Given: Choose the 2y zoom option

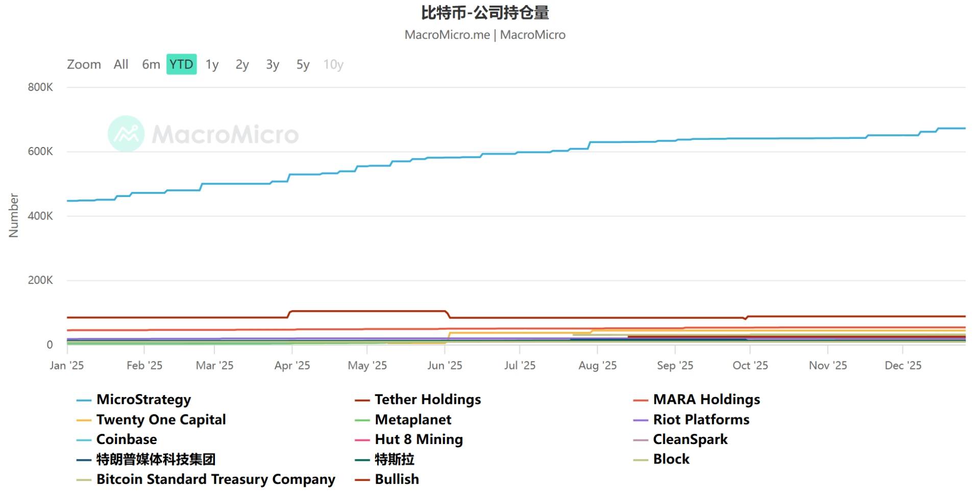Looking at the screenshot, I should point(242,64).
